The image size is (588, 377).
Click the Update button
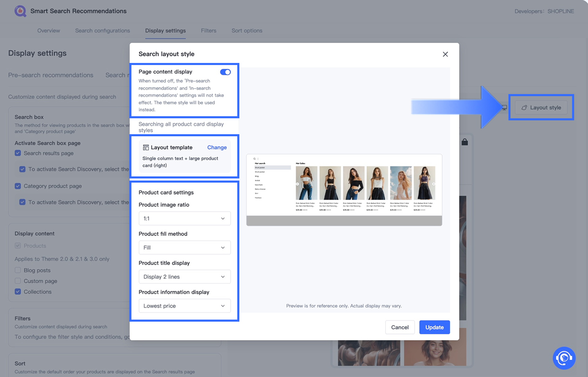tap(434, 327)
